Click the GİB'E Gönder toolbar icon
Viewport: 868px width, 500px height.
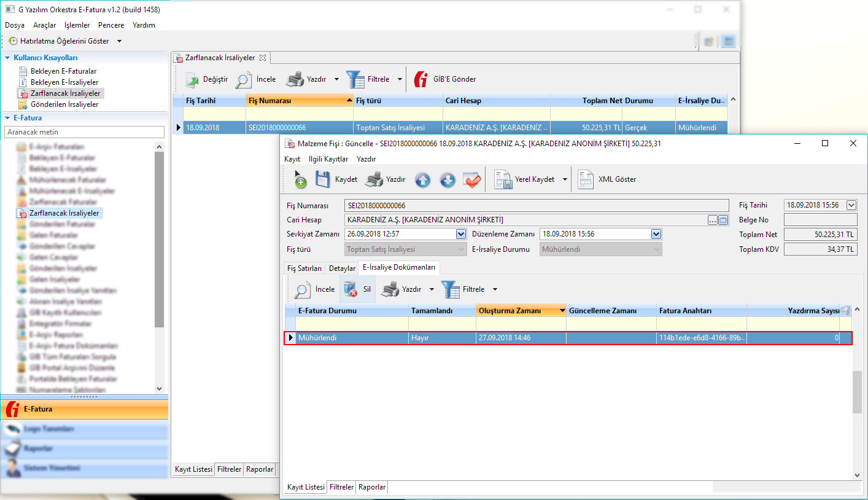[421, 79]
